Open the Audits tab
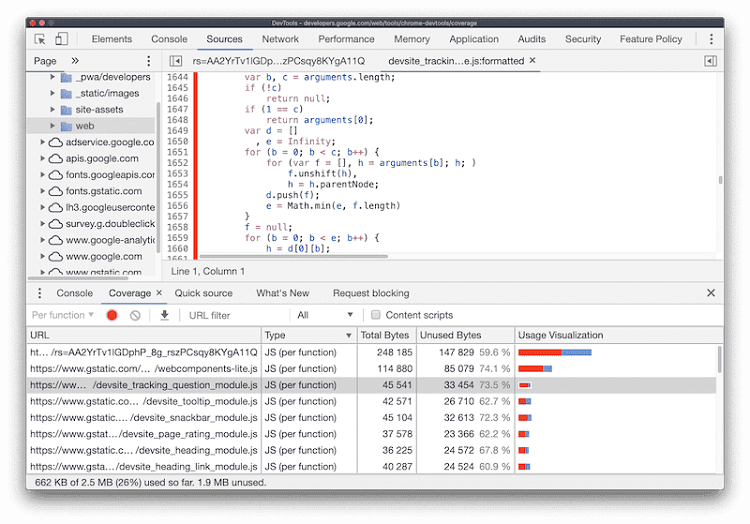The height and width of the screenshot is (524, 750). [531, 39]
